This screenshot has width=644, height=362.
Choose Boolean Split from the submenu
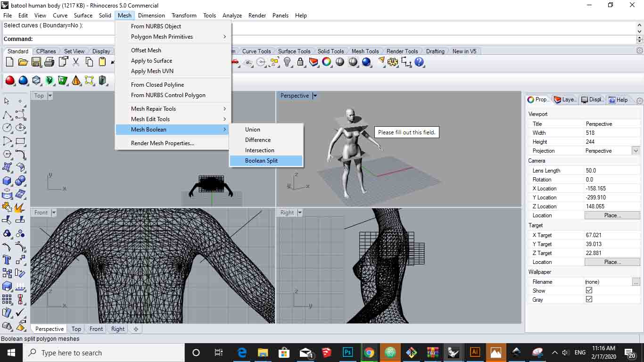266,161
